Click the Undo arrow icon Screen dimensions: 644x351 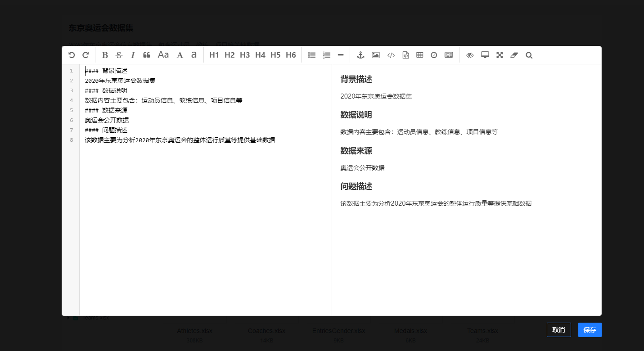72,55
